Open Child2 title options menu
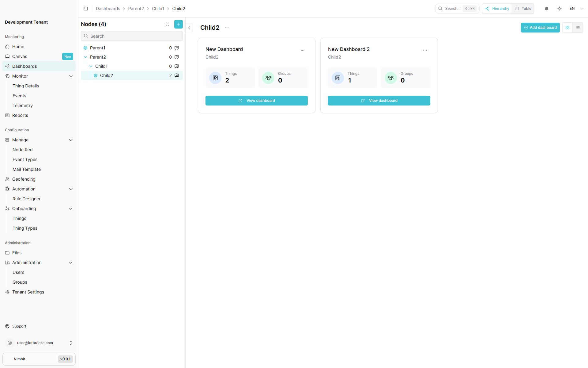 click(x=227, y=28)
